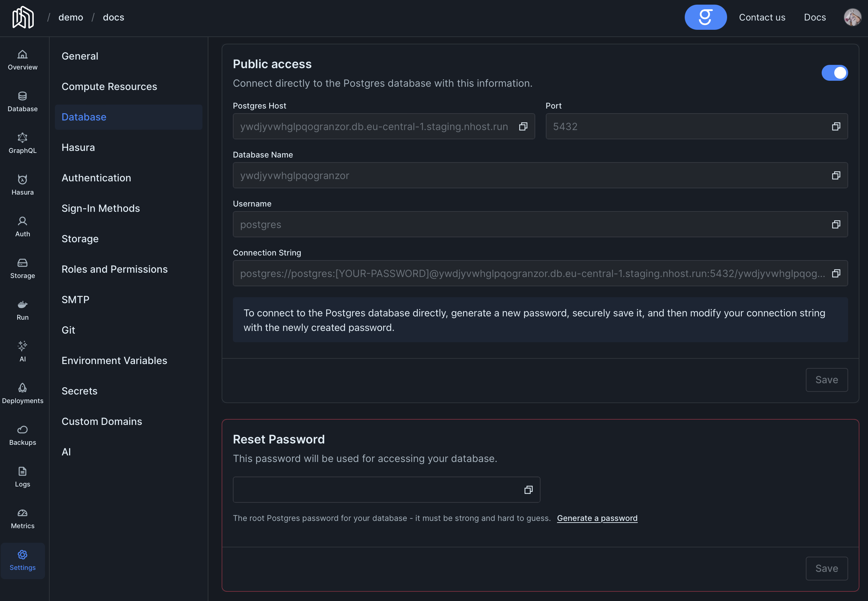The image size is (868, 601).
Task: Copy the reset password field
Action: point(528,489)
